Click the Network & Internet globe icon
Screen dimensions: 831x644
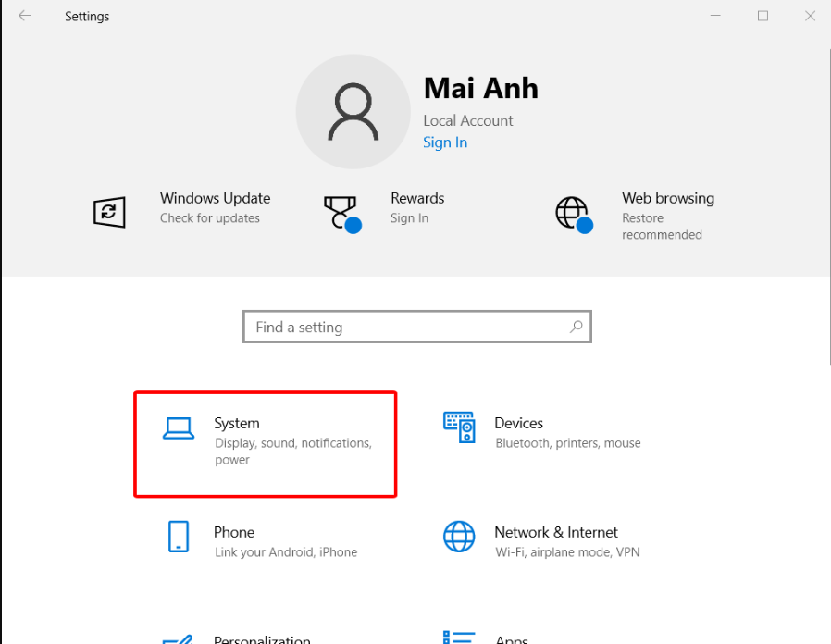tap(459, 537)
